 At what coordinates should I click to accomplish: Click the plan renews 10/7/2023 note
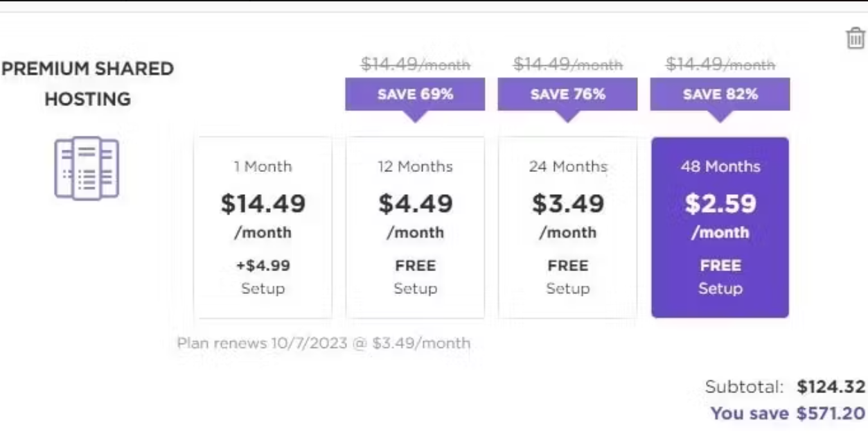pos(324,343)
